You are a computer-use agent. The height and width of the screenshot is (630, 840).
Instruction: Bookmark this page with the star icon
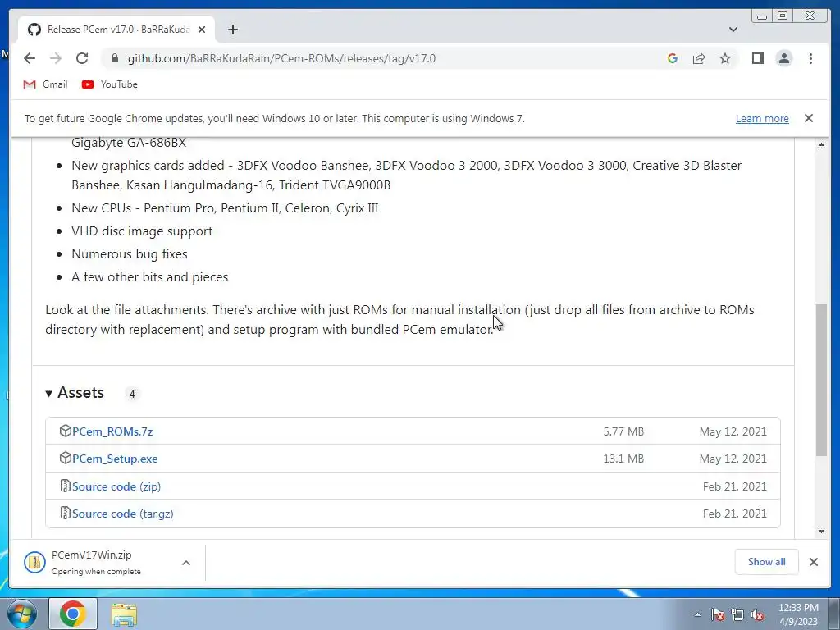pos(725,58)
